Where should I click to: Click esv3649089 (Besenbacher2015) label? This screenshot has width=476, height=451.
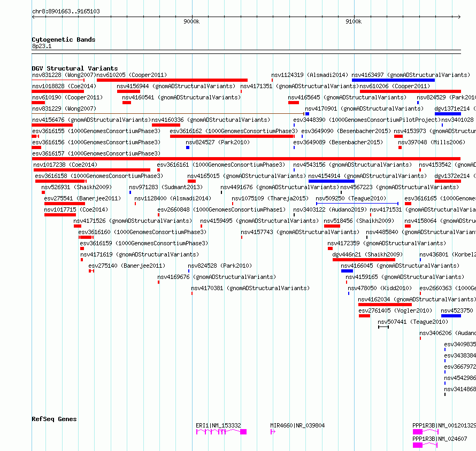point(338,142)
